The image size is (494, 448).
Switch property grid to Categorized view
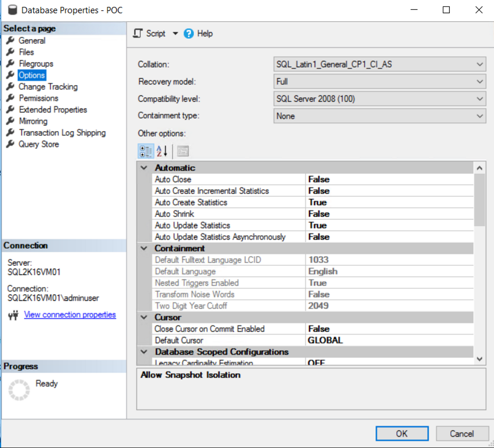point(146,151)
